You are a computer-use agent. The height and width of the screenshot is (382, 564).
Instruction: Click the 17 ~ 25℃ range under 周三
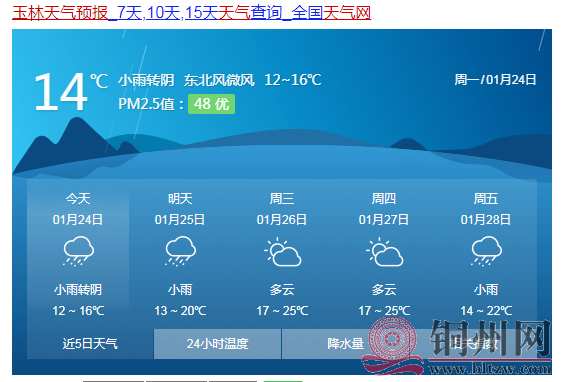[x=282, y=310]
